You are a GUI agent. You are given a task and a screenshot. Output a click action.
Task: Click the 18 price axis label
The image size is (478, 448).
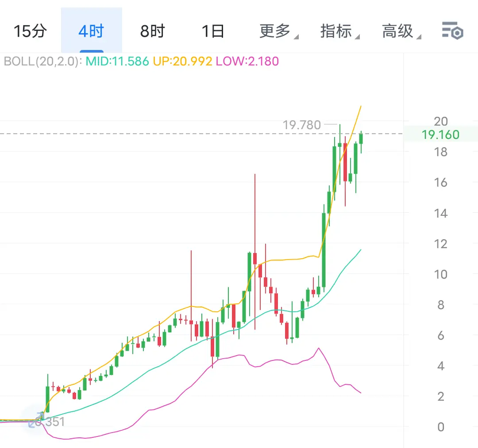[x=441, y=152]
